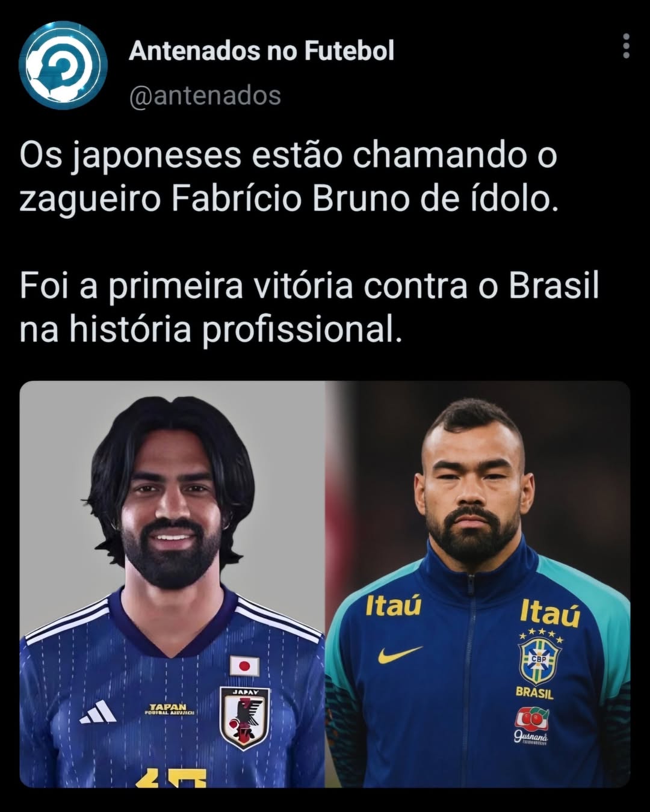Open the right photo with Brasil jacket
The image size is (650, 812).
(x=478, y=584)
